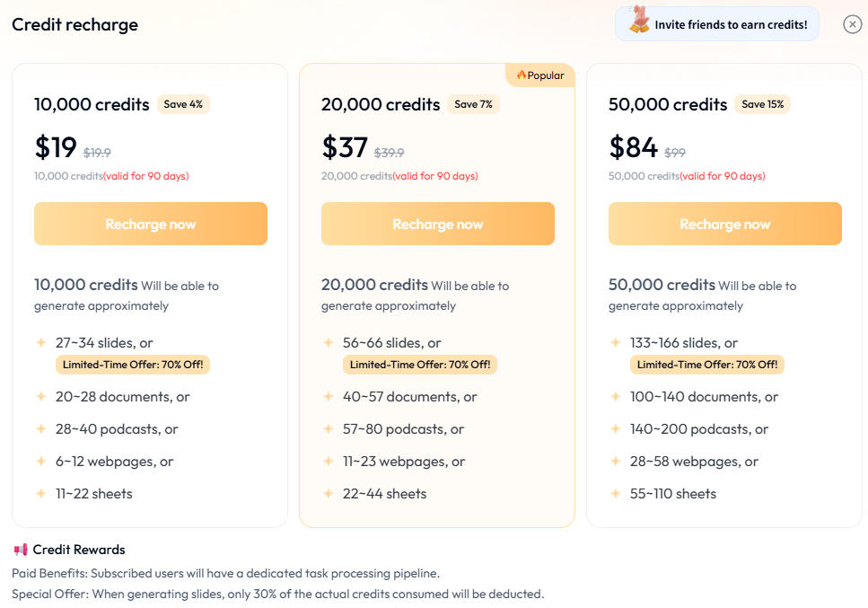Click the Save 4% badge

click(x=183, y=104)
